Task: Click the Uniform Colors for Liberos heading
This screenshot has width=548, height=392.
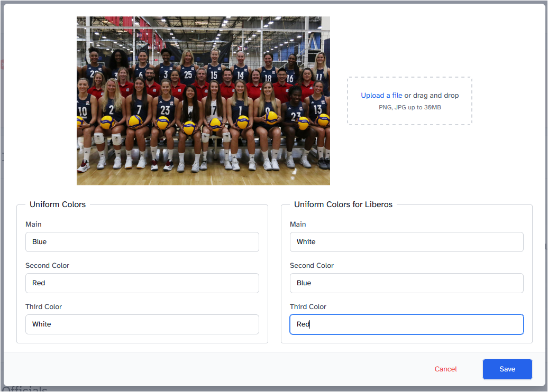Action: [x=343, y=204]
